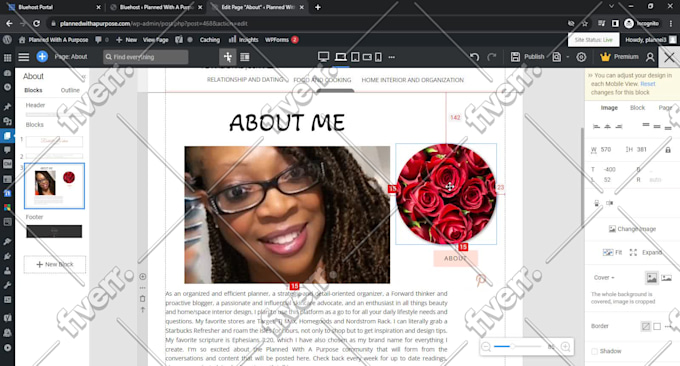Image resolution: width=680 pixels, height=366 pixels.
Task: Open the user account icon in the toolbar
Action: (x=650, y=57)
